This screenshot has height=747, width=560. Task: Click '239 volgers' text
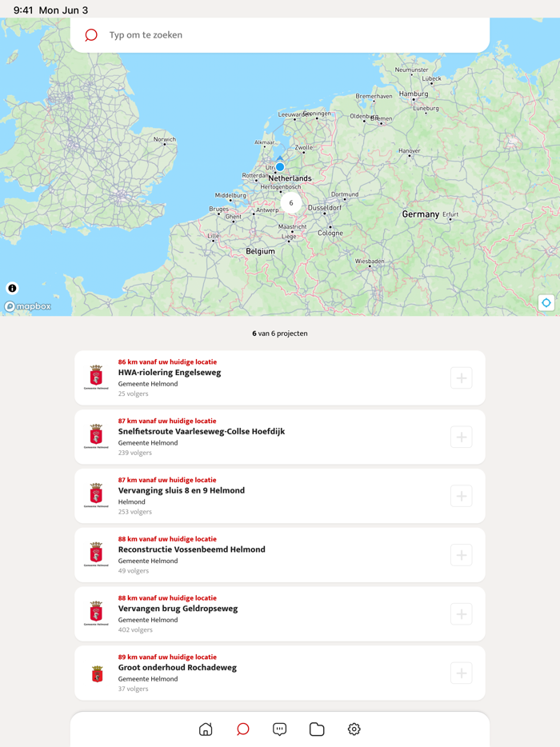(x=135, y=453)
